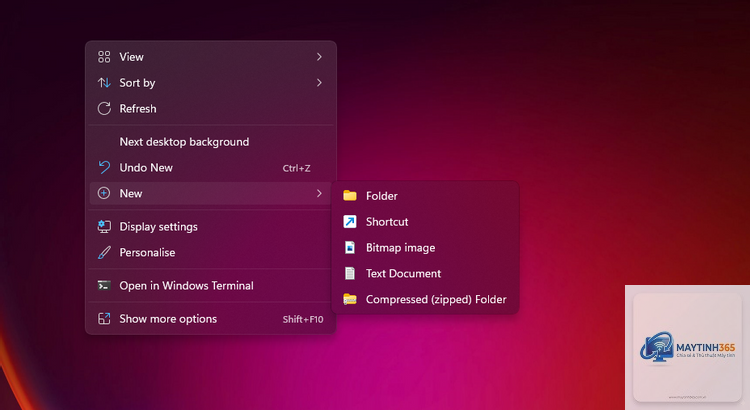Screen dimensions: 750x410
Task: Create a new Shortcut
Action: tap(425, 222)
